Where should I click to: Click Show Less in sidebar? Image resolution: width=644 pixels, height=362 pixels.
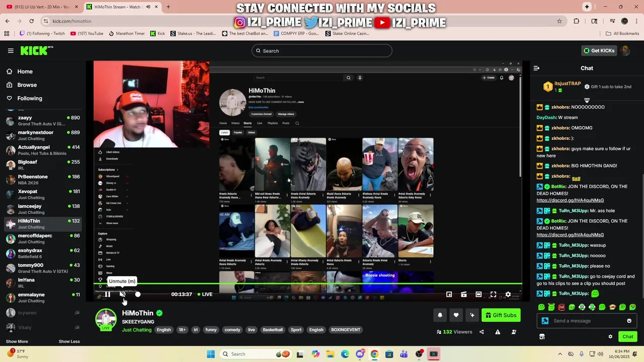pos(69,341)
